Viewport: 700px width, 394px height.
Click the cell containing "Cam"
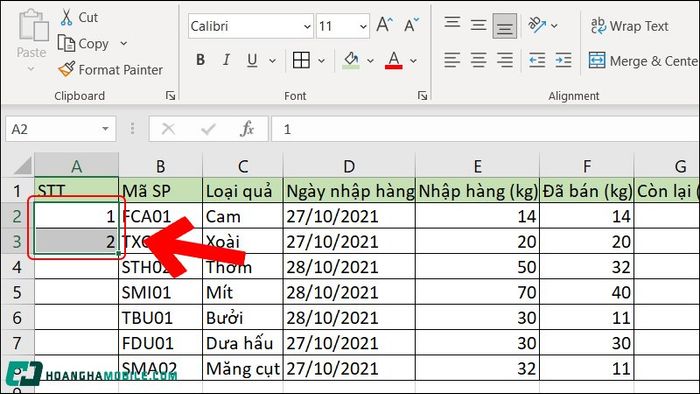tap(243, 216)
